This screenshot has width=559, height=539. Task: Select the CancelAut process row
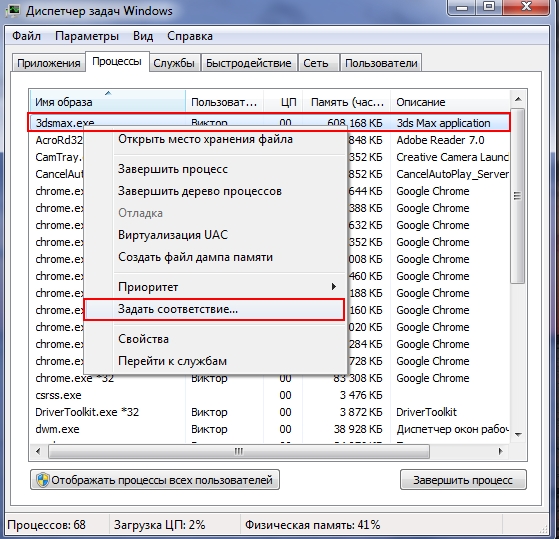click(x=59, y=174)
